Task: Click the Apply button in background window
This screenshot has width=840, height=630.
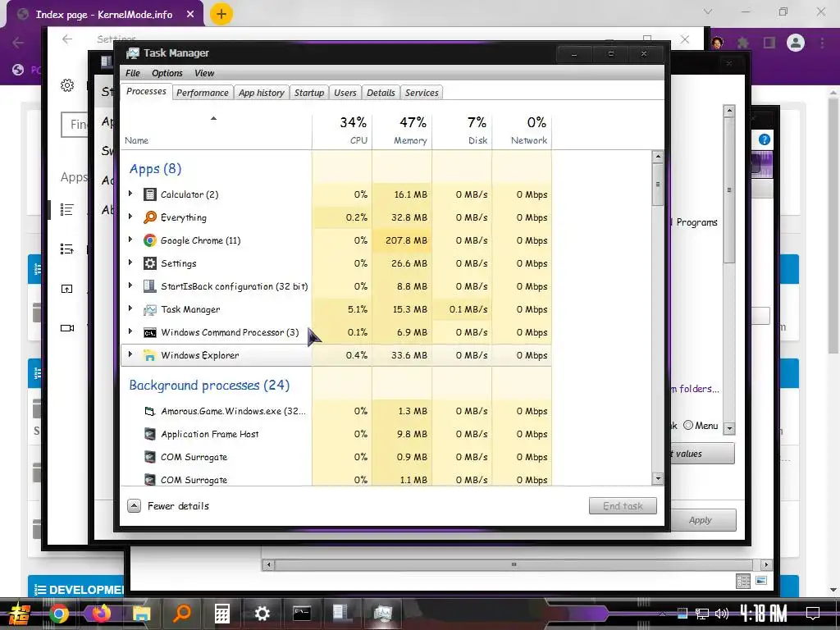Action: pos(701,520)
